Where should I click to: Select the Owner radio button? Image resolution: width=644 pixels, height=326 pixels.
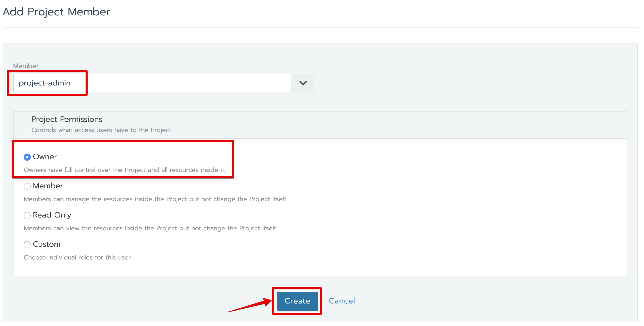click(27, 157)
